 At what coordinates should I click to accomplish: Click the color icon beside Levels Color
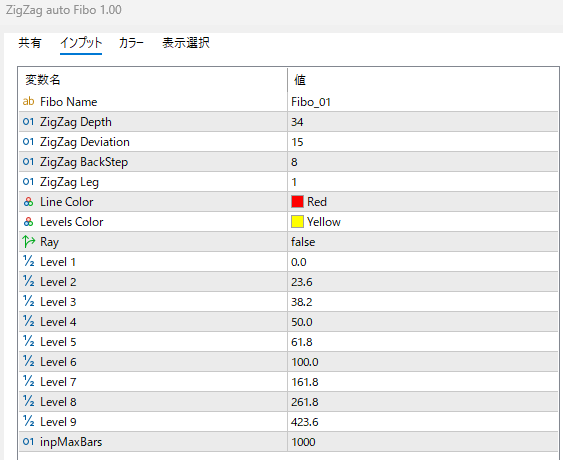tap(28, 222)
